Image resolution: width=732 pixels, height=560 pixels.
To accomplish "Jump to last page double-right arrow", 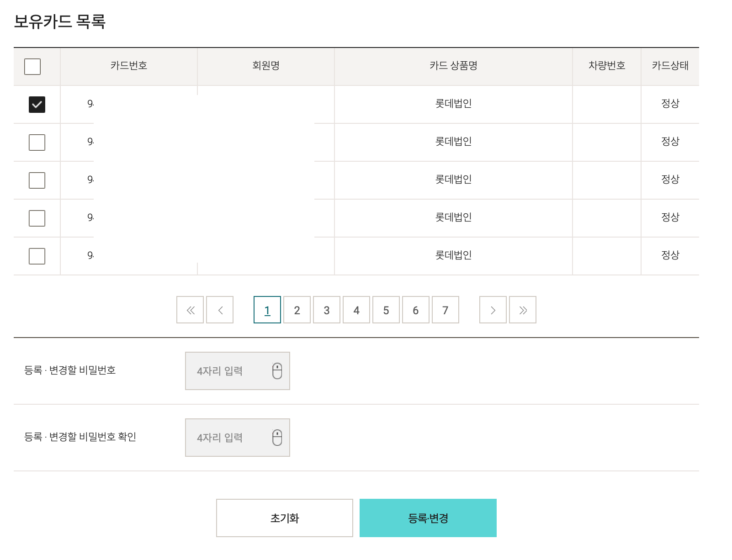I will (523, 310).
